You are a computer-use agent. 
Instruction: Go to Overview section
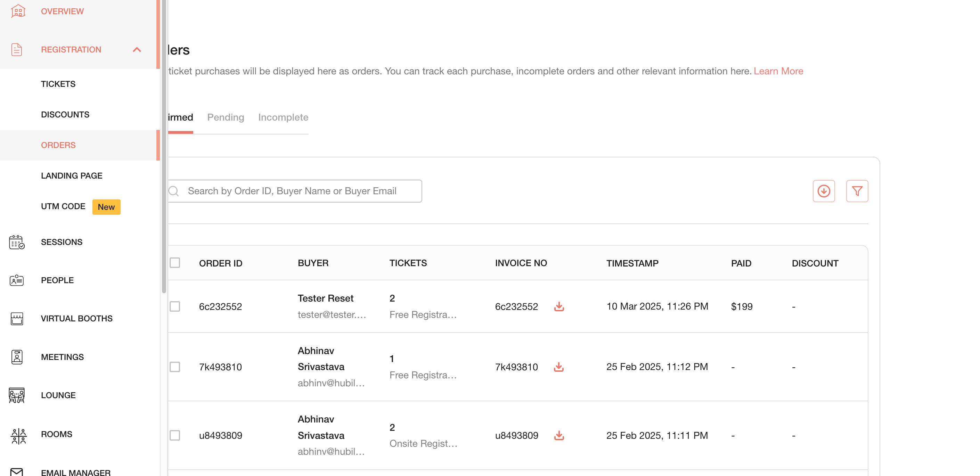click(x=63, y=11)
